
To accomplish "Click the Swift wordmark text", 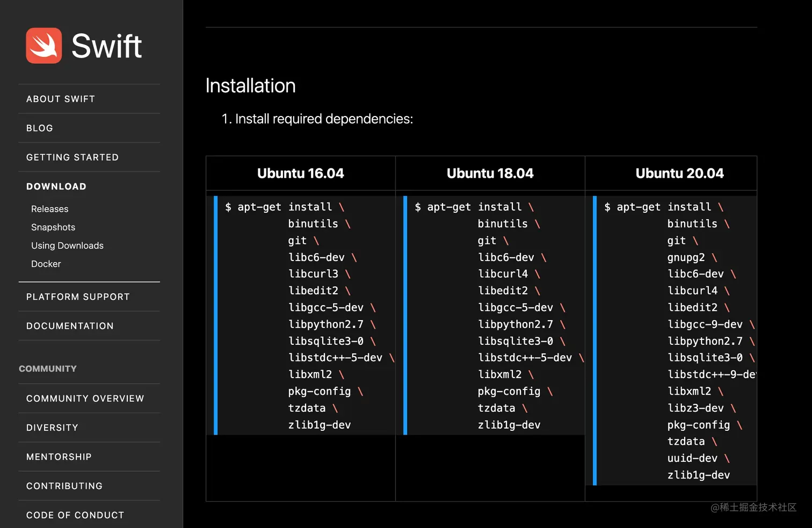I will click(x=106, y=46).
